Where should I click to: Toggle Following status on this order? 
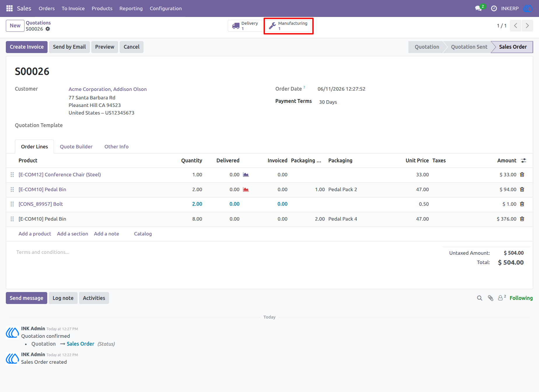click(x=521, y=298)
